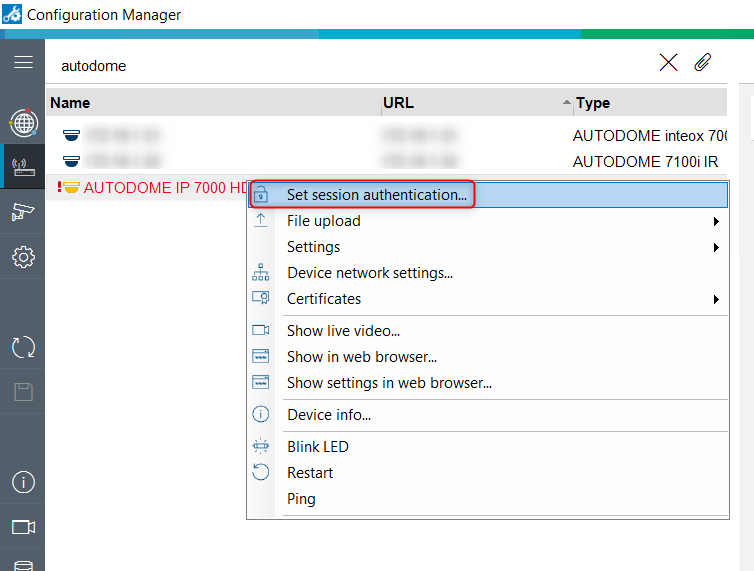Click the AUTODOME inteox type cell
The height and width of the screenshot is (571, 754).
(650, 136)
